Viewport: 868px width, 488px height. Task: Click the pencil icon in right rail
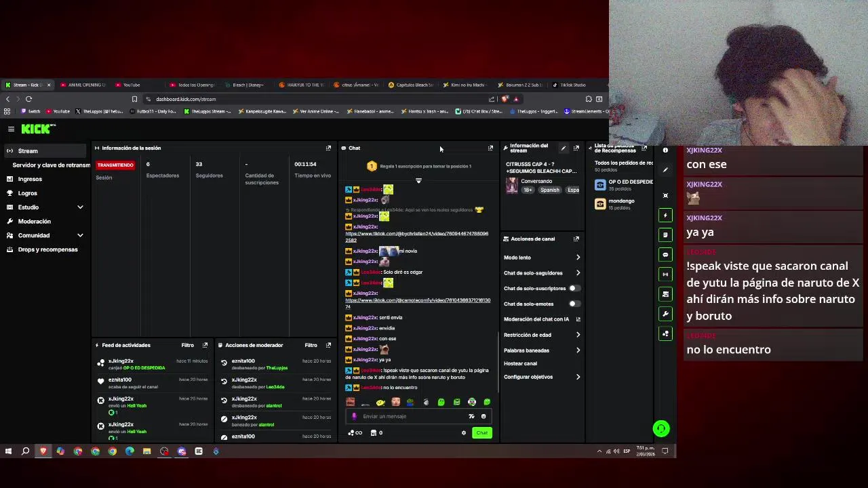click(x=665, y=170)
